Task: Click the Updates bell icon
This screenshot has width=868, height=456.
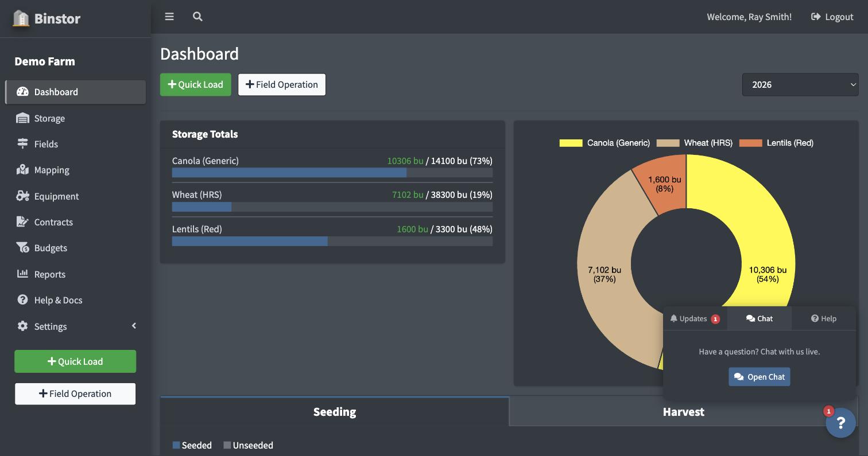Action: pyautogui.click(x=673, y=318)
